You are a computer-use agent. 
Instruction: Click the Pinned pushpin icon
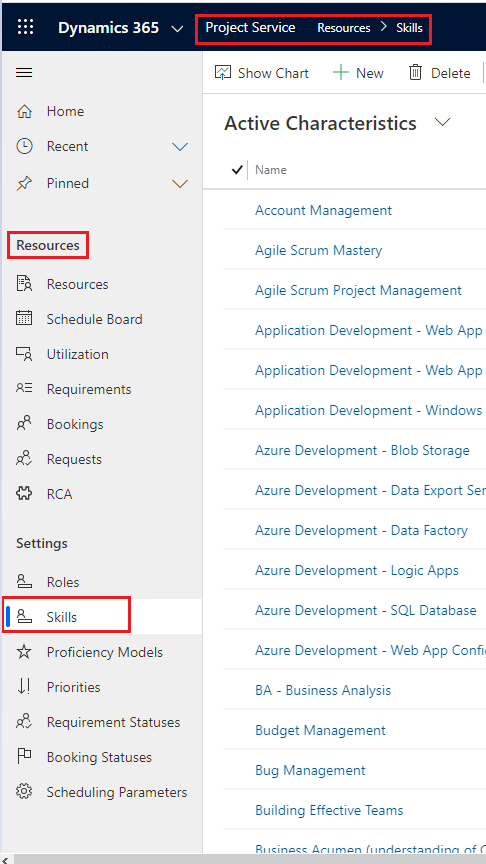(24, 183)
